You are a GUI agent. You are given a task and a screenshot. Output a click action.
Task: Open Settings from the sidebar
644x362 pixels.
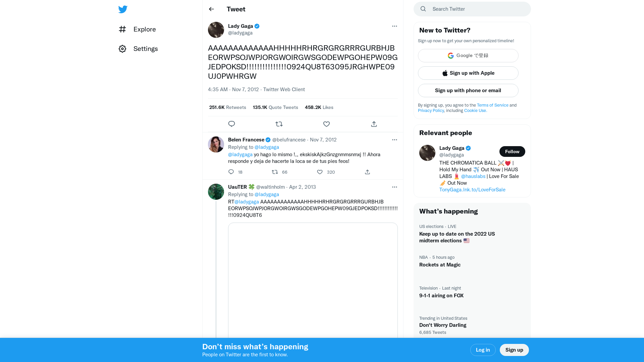click(x=146, y=49)
